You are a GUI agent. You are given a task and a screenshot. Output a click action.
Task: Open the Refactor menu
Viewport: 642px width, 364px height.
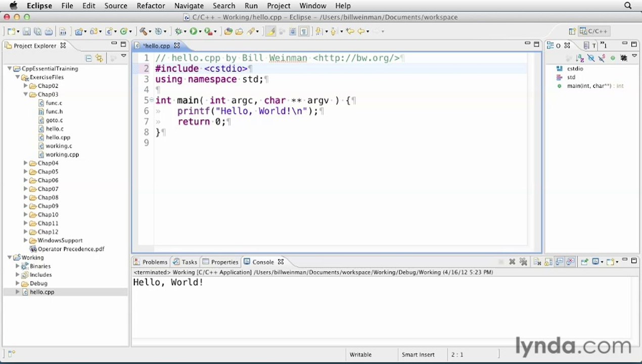pos(151,6)
